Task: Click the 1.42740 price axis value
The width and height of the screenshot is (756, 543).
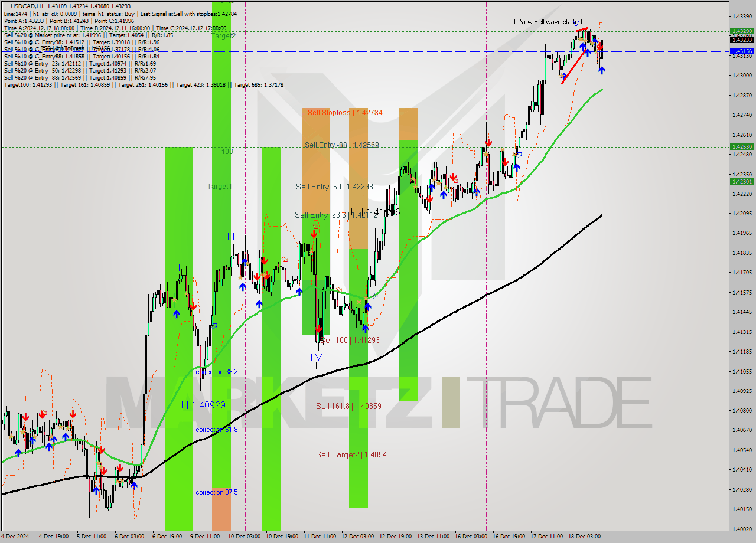Action: [x=742, y=115]
